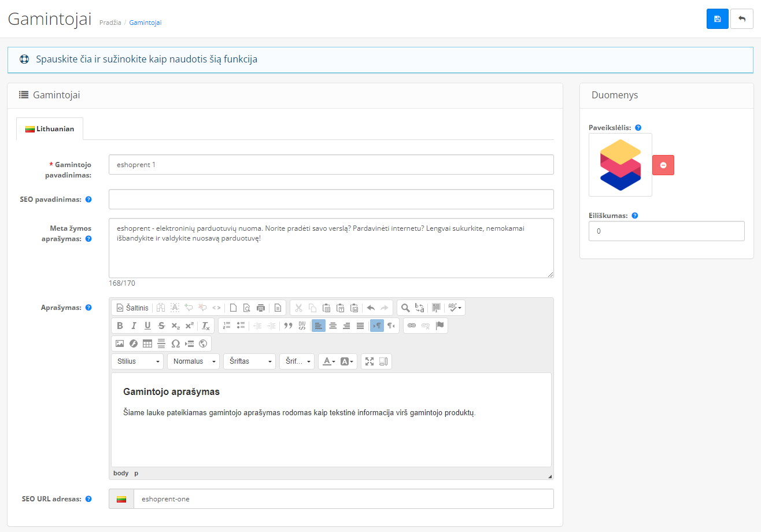Click the paste clipboard icon
This screenshot has width=761, height=532.
tap(326, 308)
